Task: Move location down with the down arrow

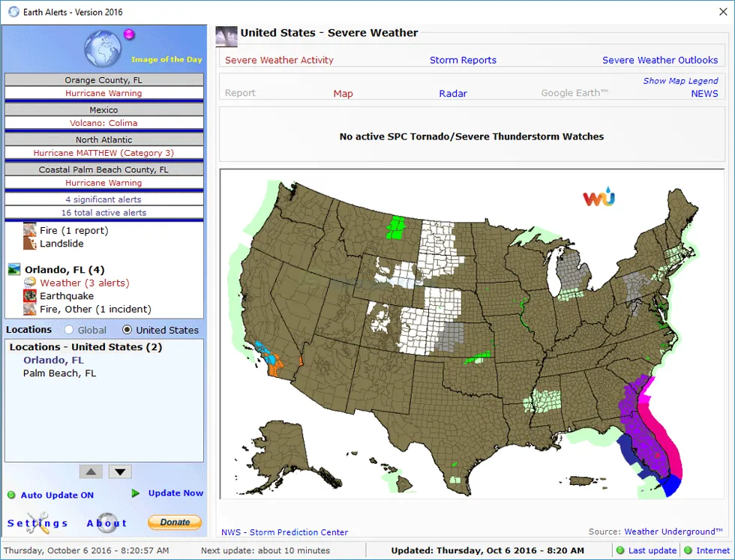Action: point(120,472)
